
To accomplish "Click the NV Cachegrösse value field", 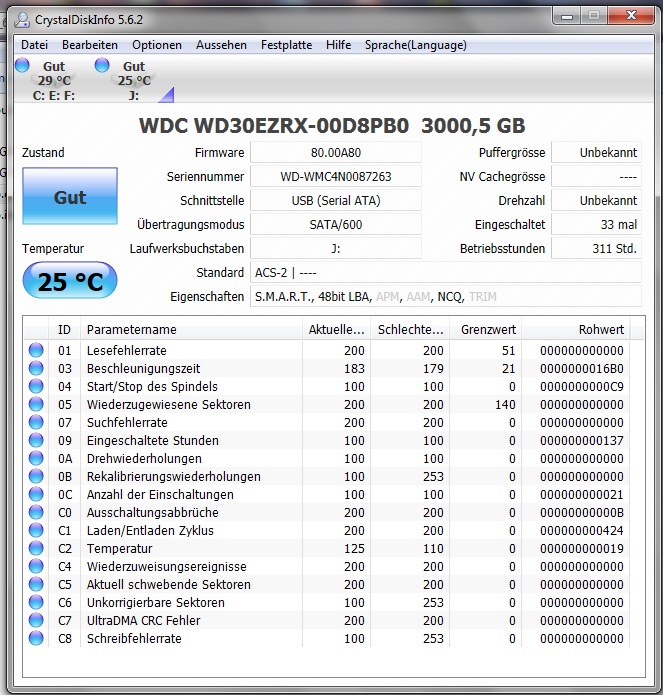I will click(x=596, y=177).
